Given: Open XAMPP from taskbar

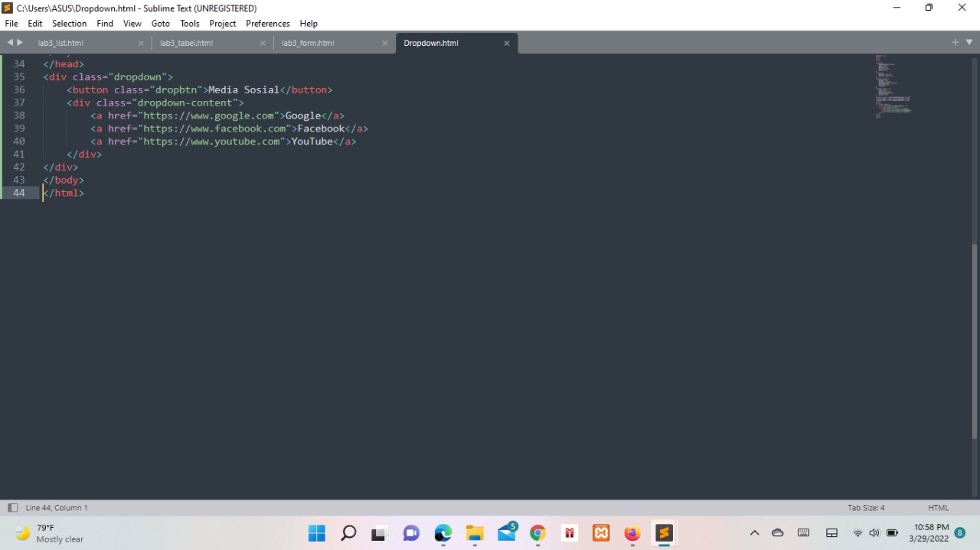Looking at the screenshot, I should [601, 533].
